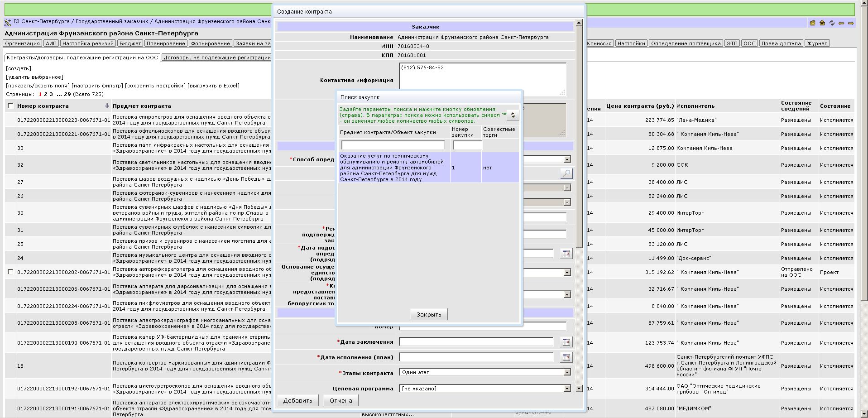Open the Комиссия tab
Screen dimensions: 868x418
tap(599, 43)
